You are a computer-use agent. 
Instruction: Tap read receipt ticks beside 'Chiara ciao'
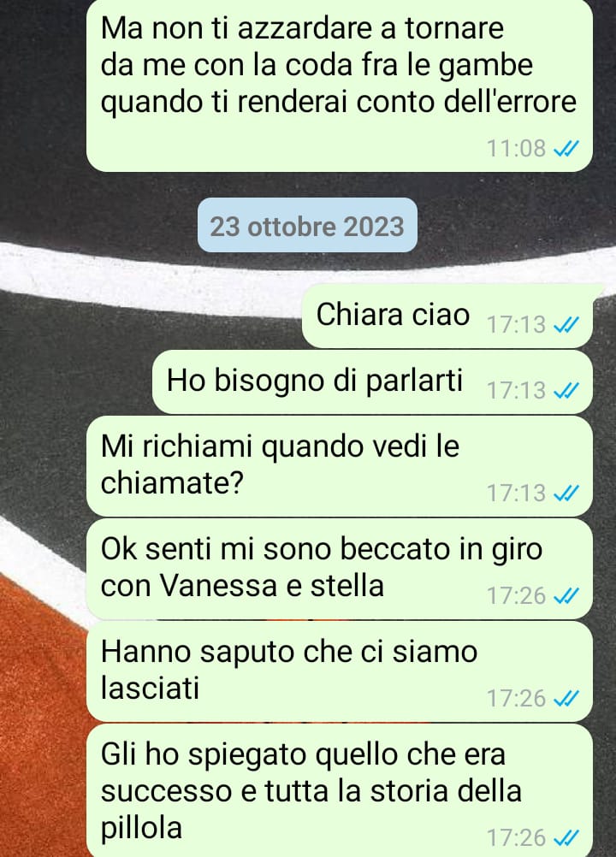[x=566, y=325]
